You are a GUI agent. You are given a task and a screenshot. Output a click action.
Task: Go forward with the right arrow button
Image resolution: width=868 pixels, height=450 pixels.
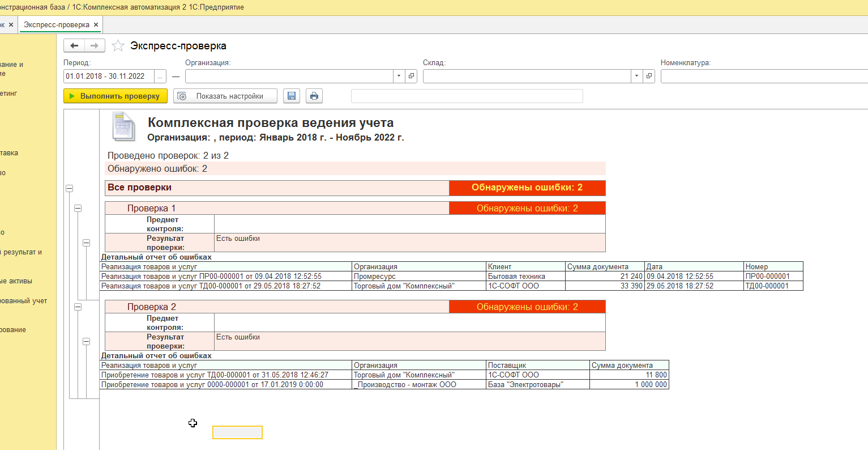coord(95,46)
